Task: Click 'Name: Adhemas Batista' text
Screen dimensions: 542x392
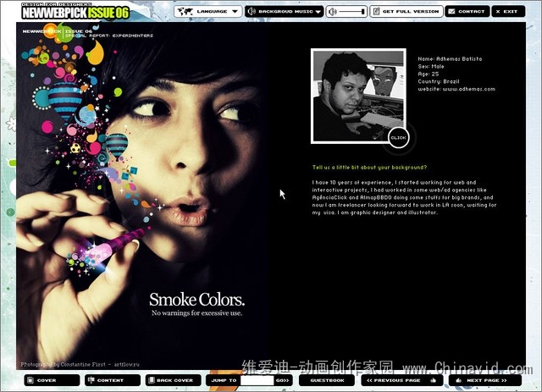Action: (450, 58)
